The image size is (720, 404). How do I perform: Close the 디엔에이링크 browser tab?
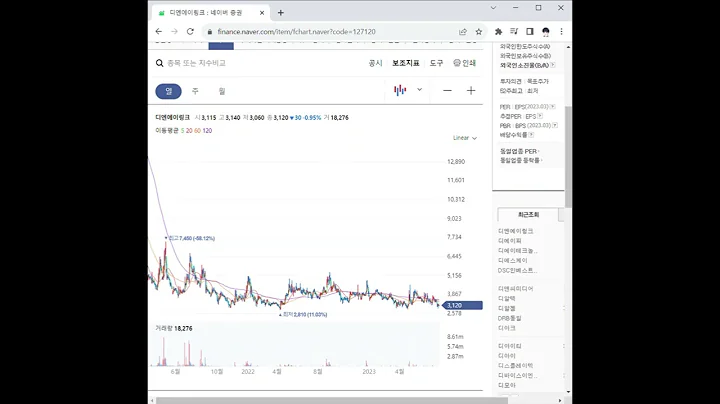(262, 13)
